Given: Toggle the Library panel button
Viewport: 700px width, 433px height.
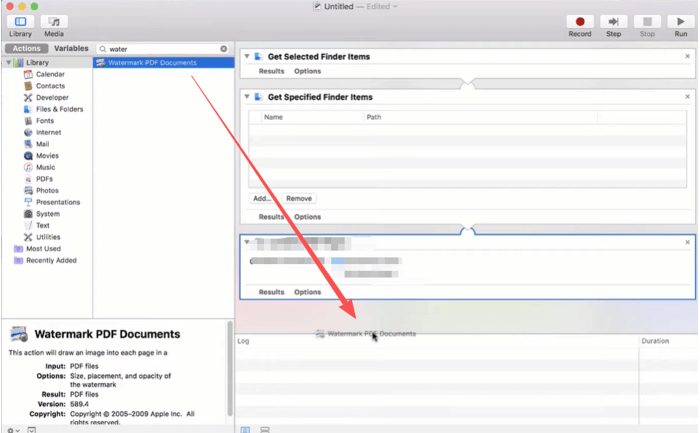Looking at the screenshot, I should click(21, 21).
